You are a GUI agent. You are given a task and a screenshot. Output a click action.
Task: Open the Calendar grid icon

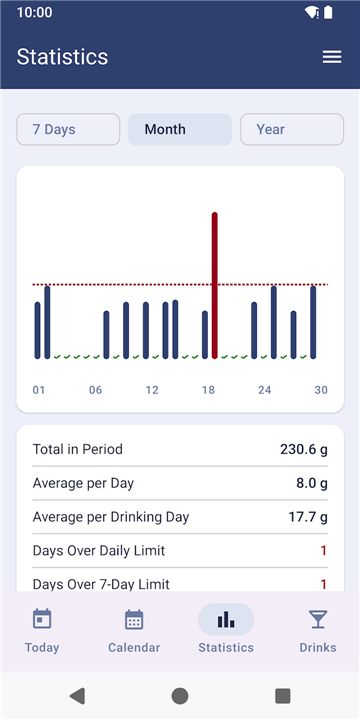134,619
